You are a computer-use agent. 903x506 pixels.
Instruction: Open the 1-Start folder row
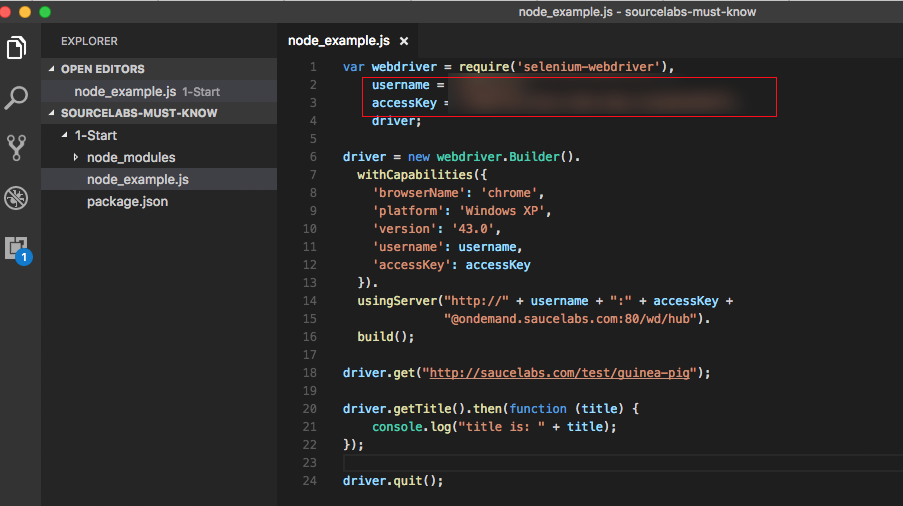(x=159, y=135)
